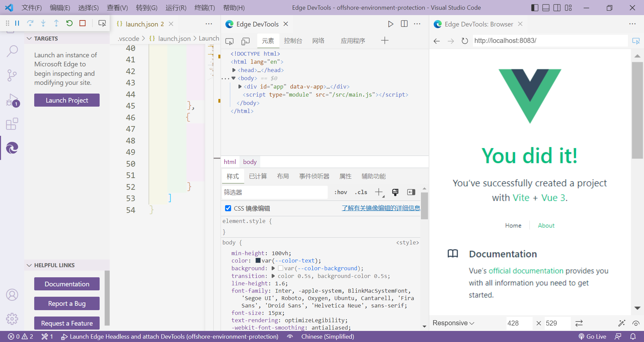Follow the About link on Vue page
The height and width of the screenshot is (342, 644).
point(546,226)
